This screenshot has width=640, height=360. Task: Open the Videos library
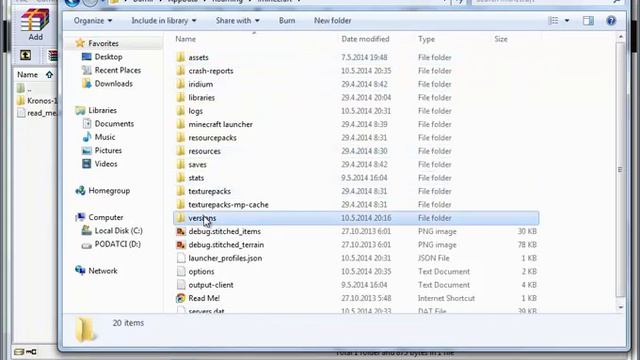pyautogui.click(x=106, y=164)
